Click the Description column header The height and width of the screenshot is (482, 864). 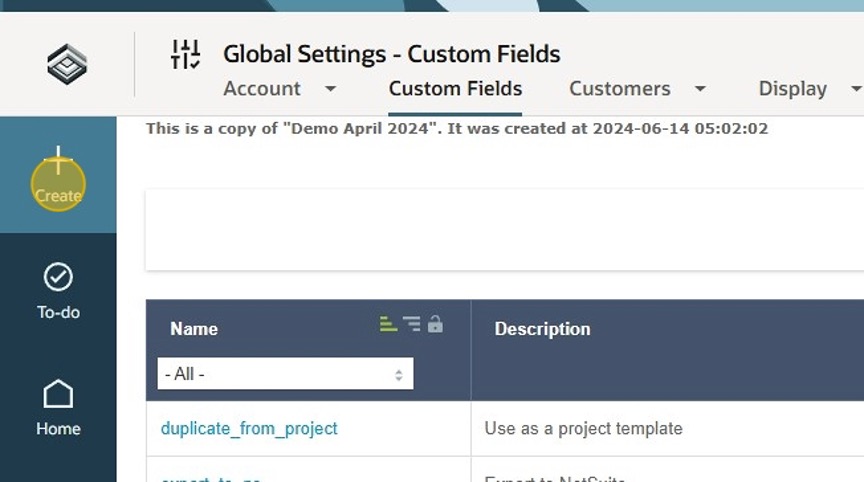[x=542, y=329]
